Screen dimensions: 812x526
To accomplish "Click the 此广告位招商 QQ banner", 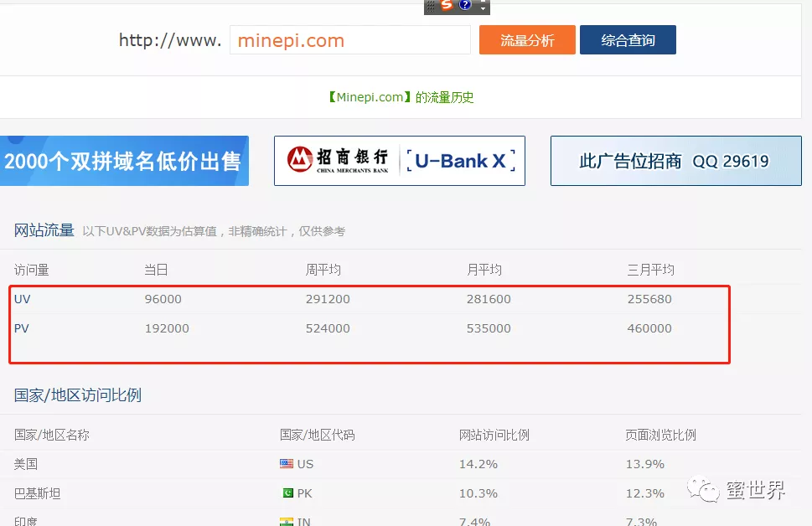I will point(675,161).
